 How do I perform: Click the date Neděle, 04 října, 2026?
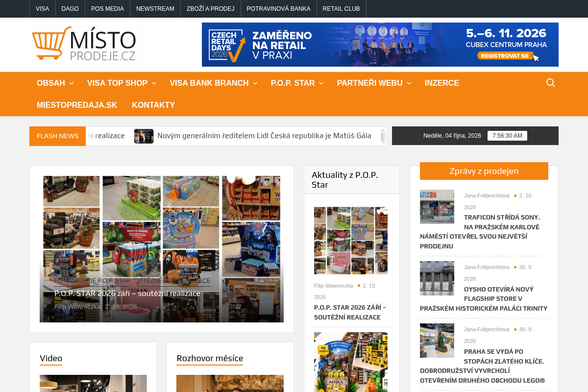tap(452, 136)
